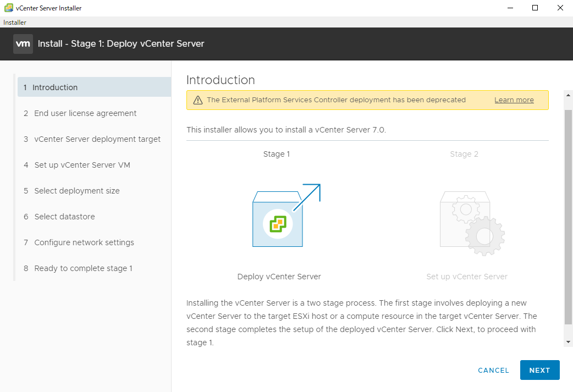The width and height of the screenshot is (573, 392).
Task: Select vCenter Server deployment target step
Action: click(x=97, y=139)
